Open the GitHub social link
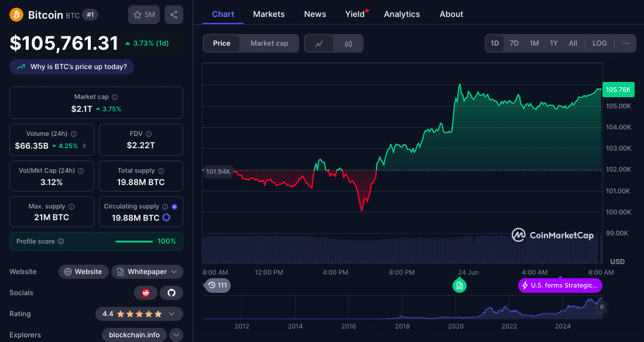 [x=172, y=293]
